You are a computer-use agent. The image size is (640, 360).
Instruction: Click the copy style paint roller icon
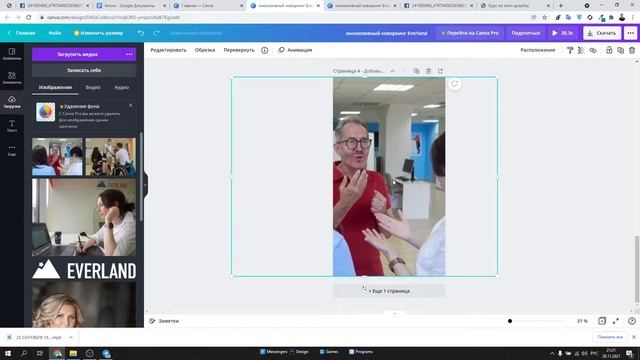pos(570,50)
